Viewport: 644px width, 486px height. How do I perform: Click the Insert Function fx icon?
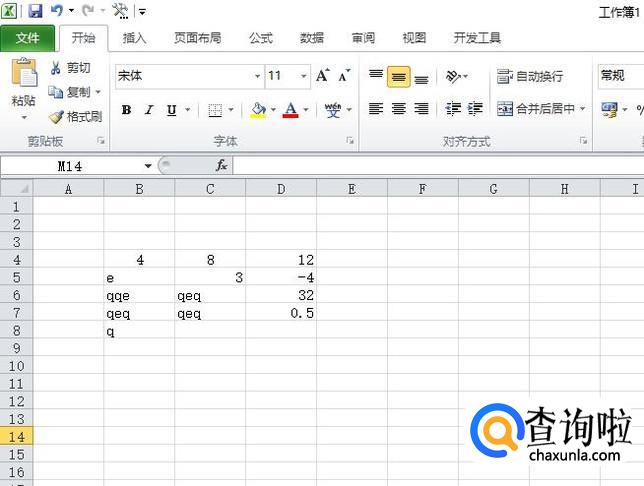221,166
